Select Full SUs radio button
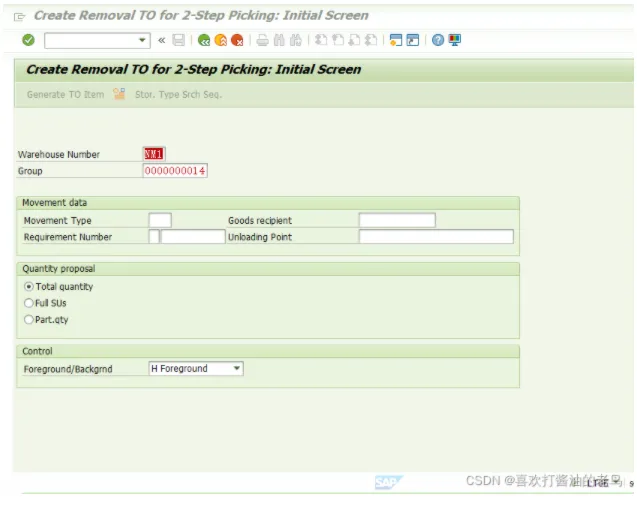This screenshot has height=512, width=637. point(28,303)
